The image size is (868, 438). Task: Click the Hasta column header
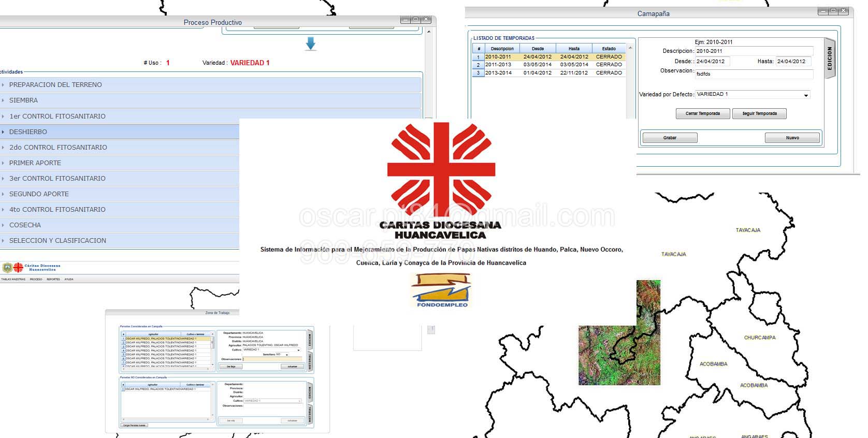(574, 49)
